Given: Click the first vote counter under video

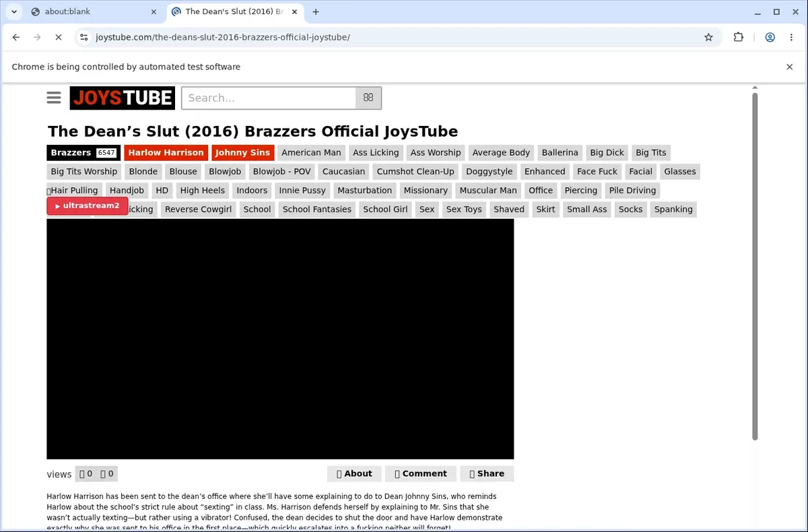Looking at the screenshot, I should point(86,473).
